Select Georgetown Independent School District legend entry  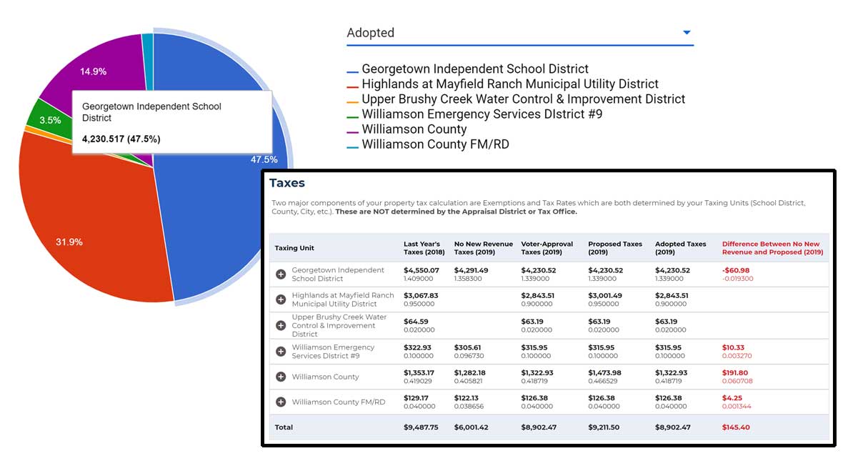click(474, 69)
